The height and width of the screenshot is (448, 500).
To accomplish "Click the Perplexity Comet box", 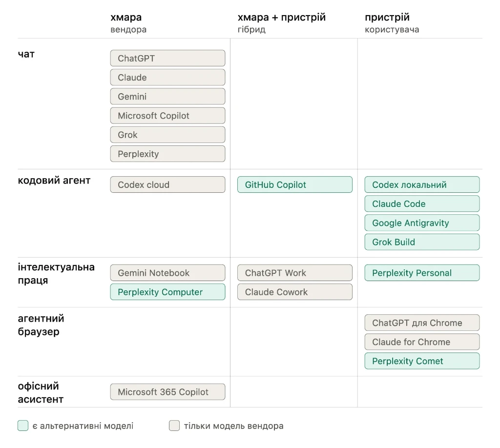I will 422,361.
